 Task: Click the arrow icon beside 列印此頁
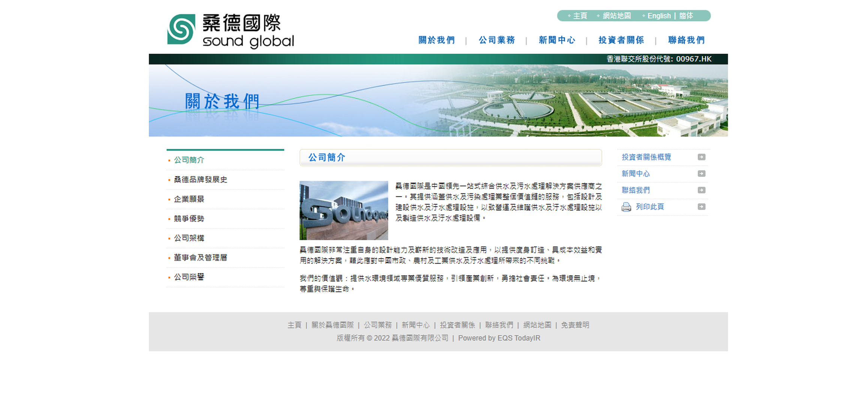tap(701, 207)
